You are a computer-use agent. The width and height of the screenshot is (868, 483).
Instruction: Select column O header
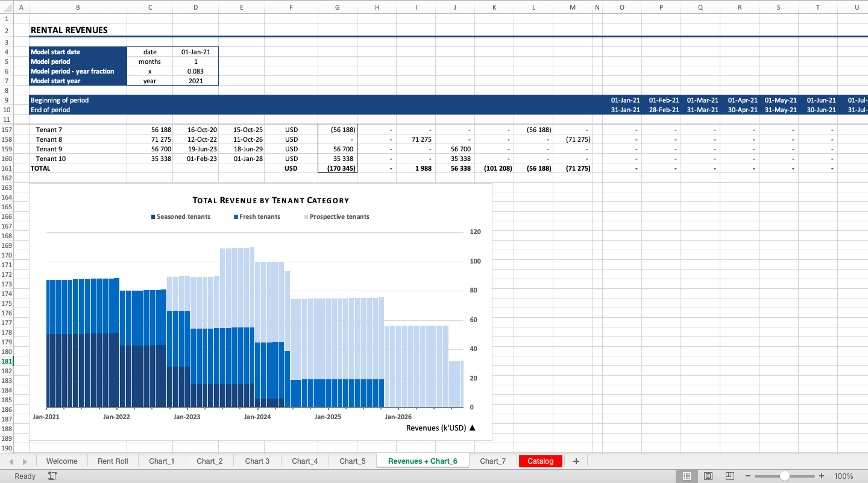pos(622,7)
